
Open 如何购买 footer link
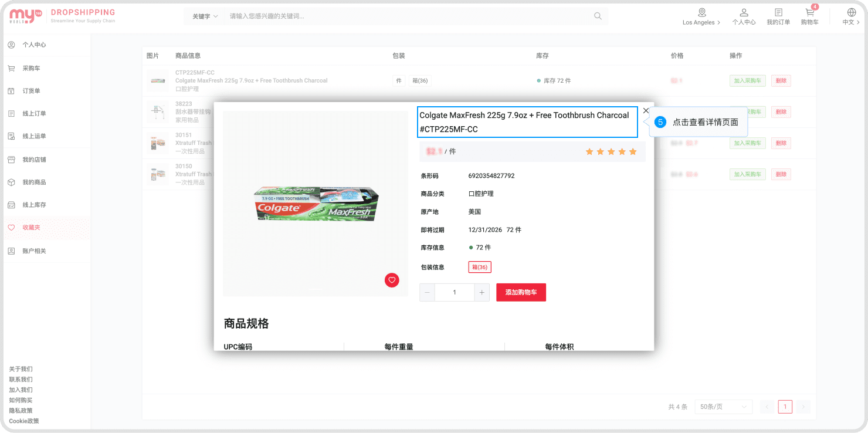(x=21, y=400)
